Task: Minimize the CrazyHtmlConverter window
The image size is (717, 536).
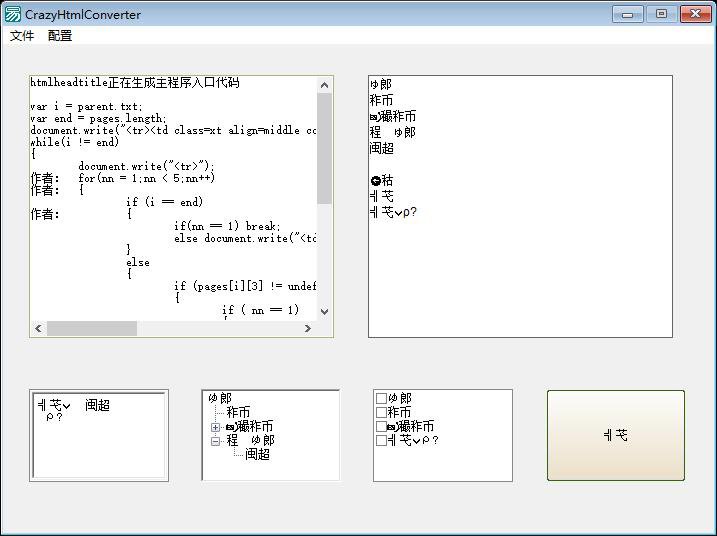Action: [x=628, y=14]
